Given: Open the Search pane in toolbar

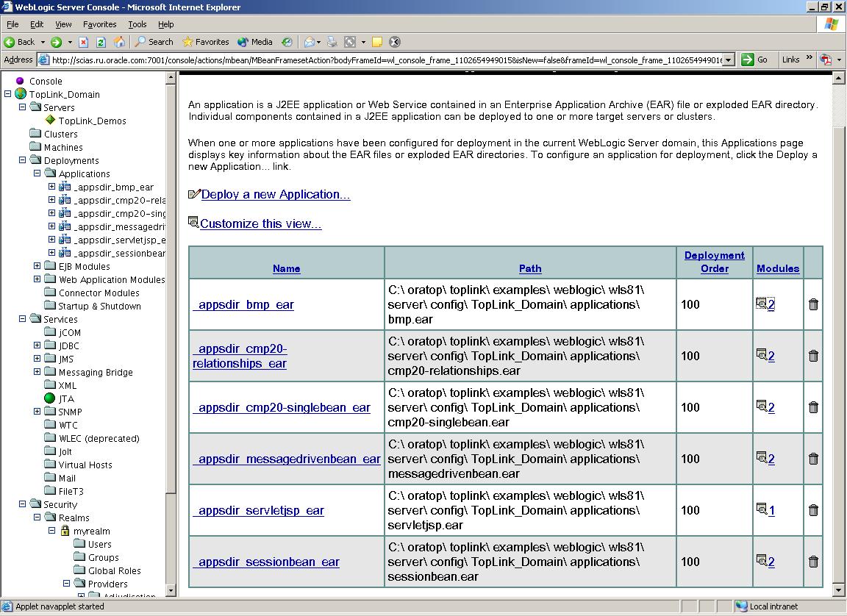Looking at the screenshot, I should coord(154,42).
